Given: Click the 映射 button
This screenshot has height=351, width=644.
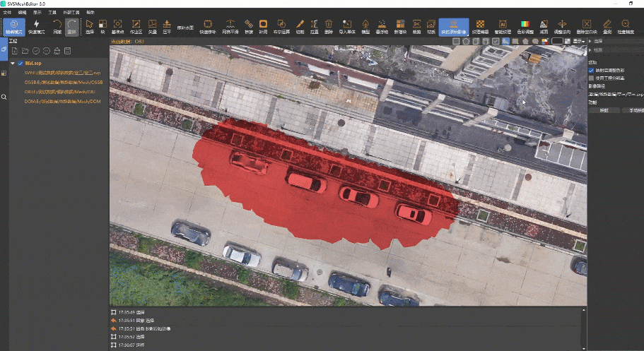Looking at the screenshot, I should point(604,110).
